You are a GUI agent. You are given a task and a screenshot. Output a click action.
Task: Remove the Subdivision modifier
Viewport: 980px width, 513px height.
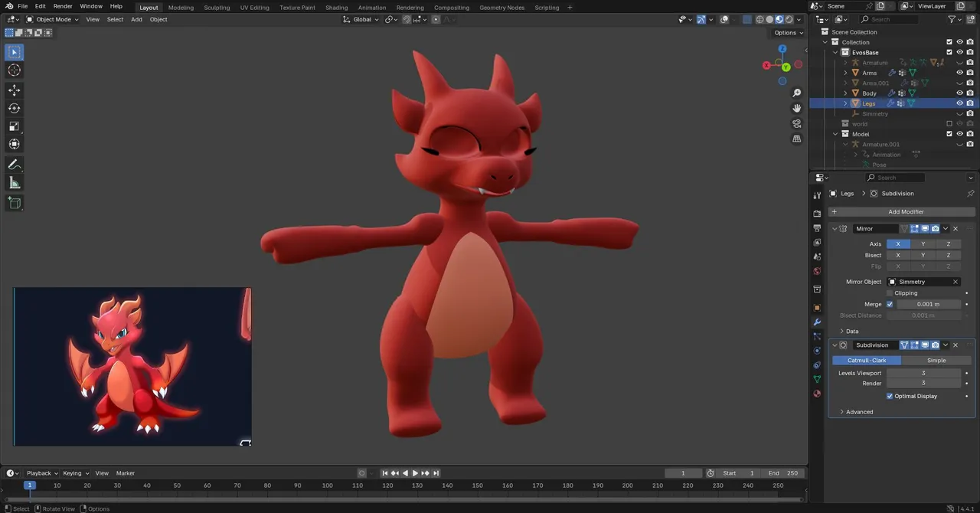955,345
